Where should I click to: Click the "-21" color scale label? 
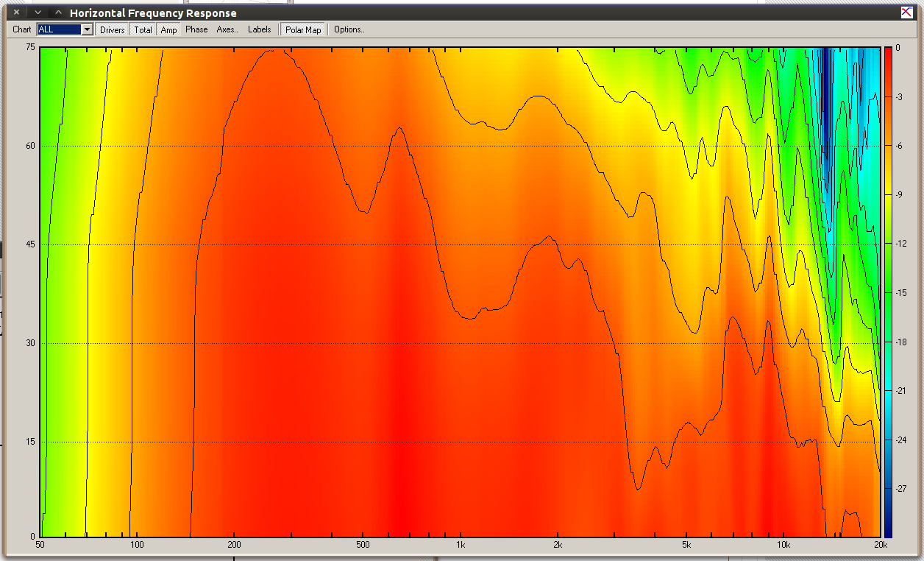900,391
